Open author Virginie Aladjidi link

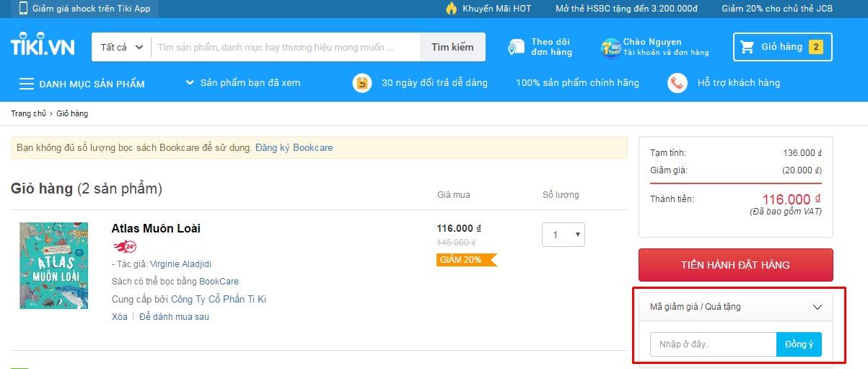coord(180,264)
